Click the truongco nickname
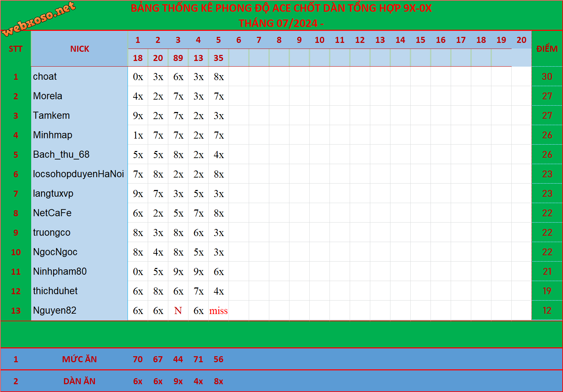The width and height of the screenshot is (563, 392). [79, 233]
